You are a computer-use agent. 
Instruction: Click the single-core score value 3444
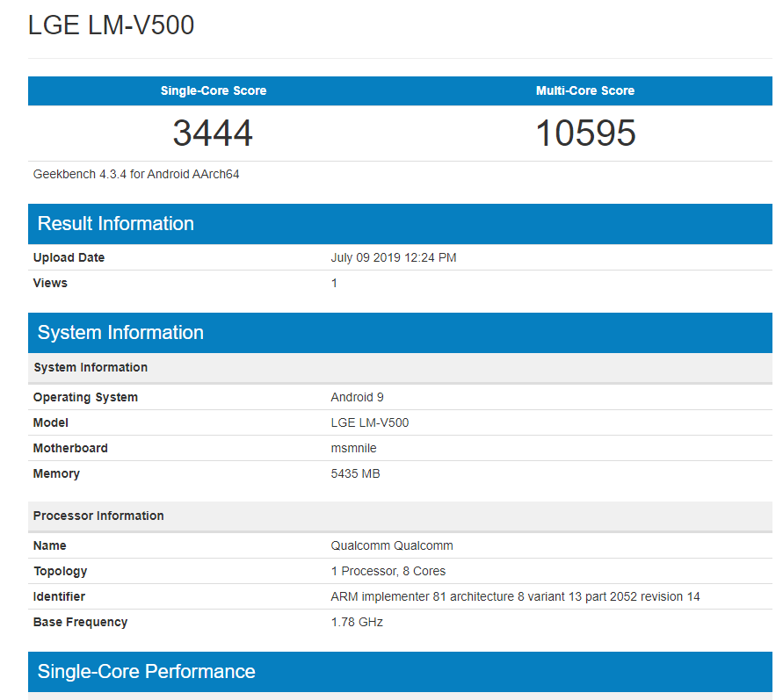(x=213, y=134)
